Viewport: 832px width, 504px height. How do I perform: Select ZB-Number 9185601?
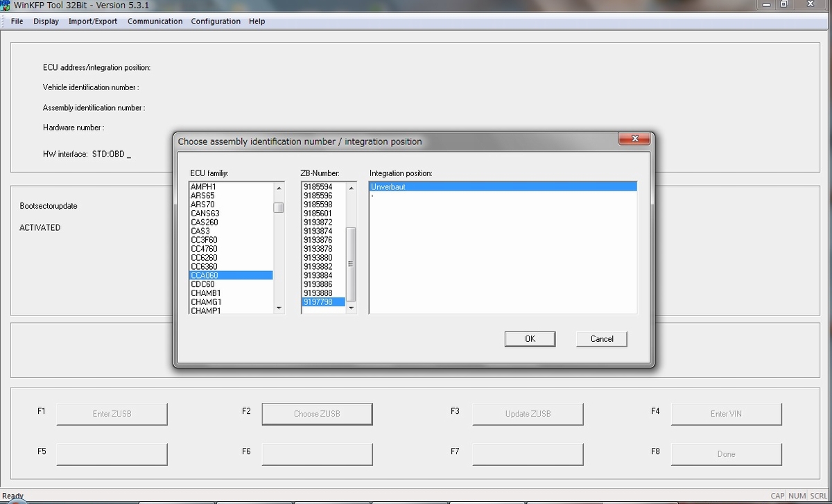(x=323, y=214)
